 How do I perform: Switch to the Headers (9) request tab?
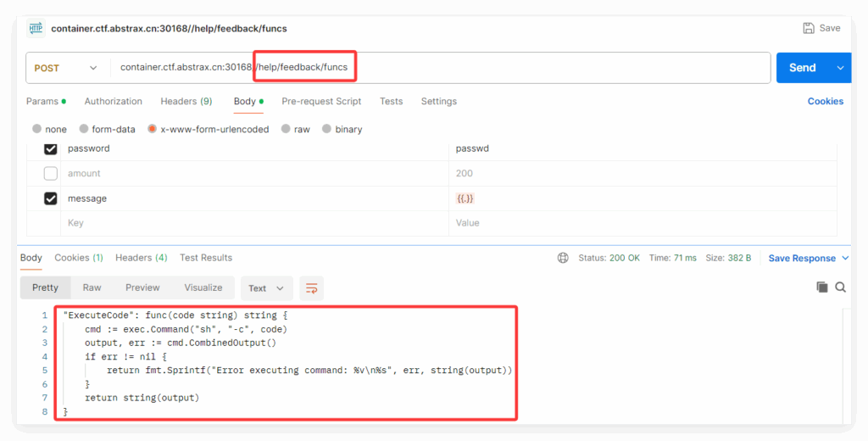186,101
